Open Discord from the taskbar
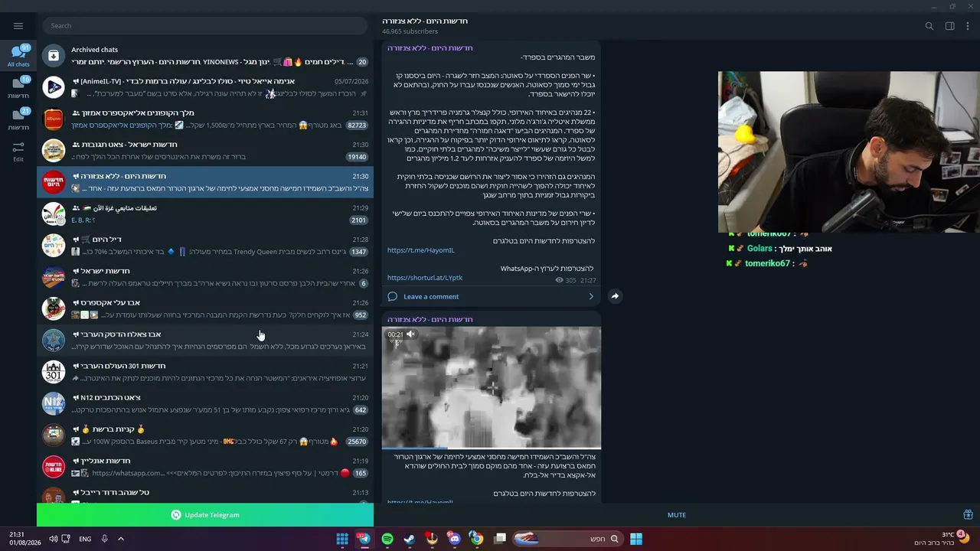This screenshot has height=551, width=980. 455,539
